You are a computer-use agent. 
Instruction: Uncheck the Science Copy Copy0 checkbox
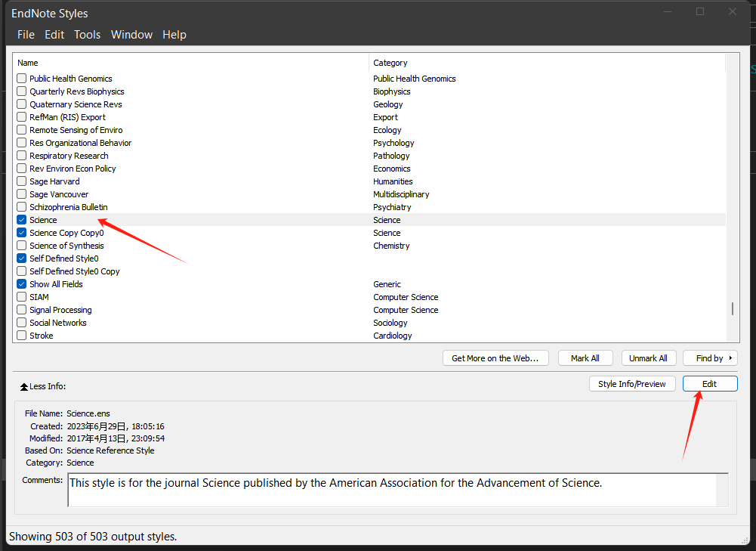point(22,233)
